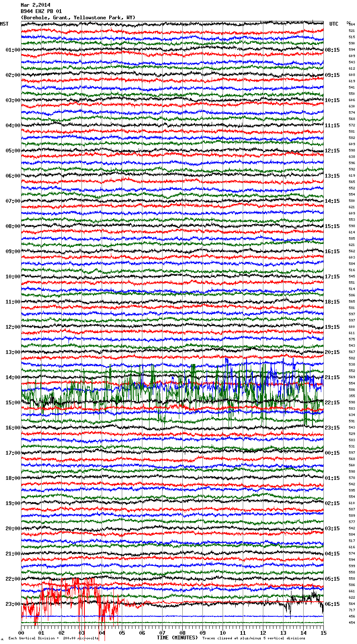Click the date header 'Mar 2,2014'

[x=35, y=5]
